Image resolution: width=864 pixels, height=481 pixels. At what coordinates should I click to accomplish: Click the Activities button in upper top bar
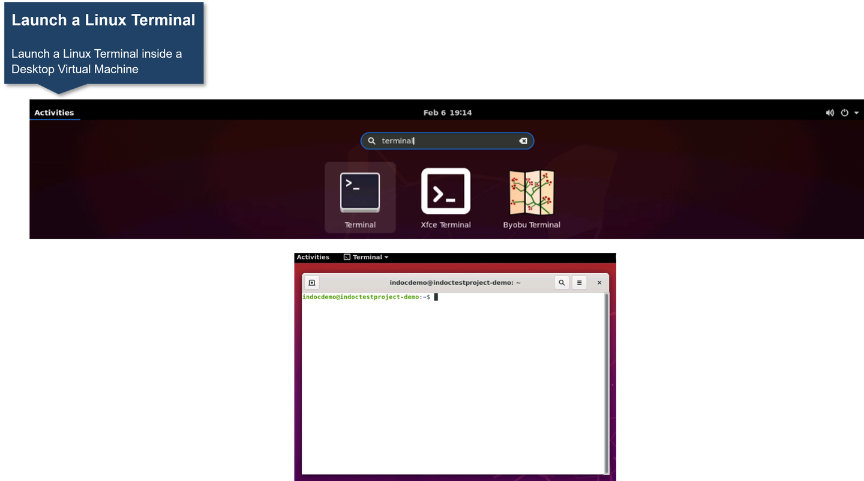54,113
